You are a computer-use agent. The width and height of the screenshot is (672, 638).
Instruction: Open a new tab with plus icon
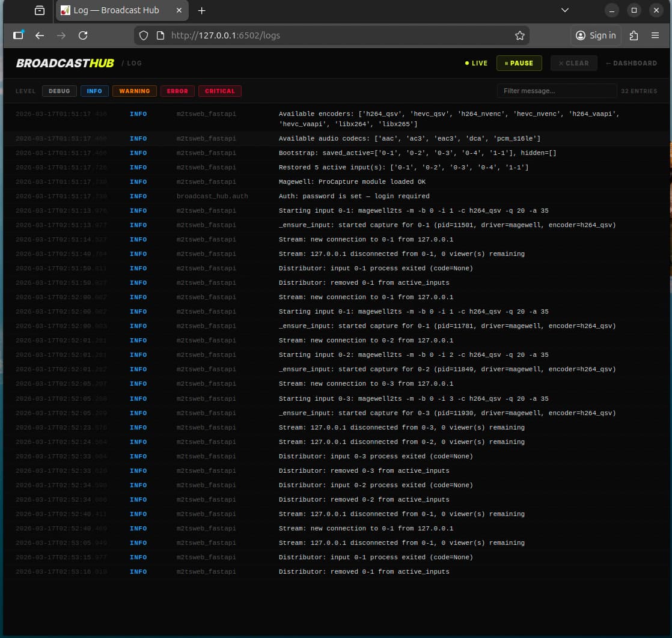click(201, 11)
